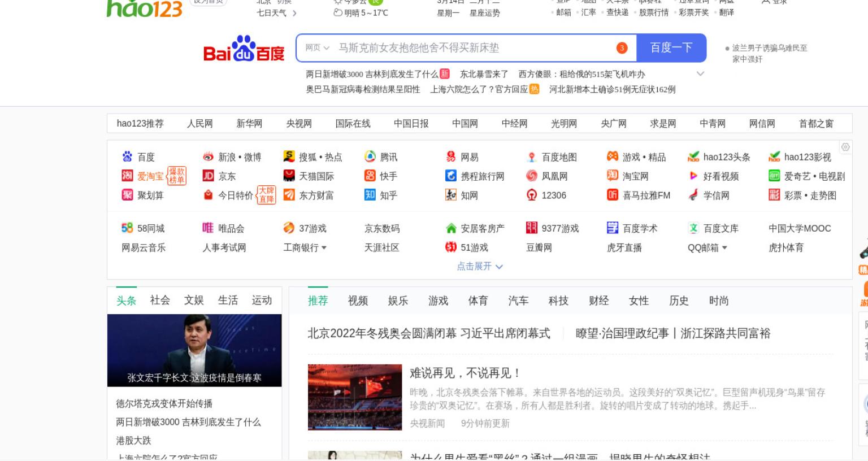Open 百度 paw icon site link
This screenshot has height=461, width=868.
[127, 156]
